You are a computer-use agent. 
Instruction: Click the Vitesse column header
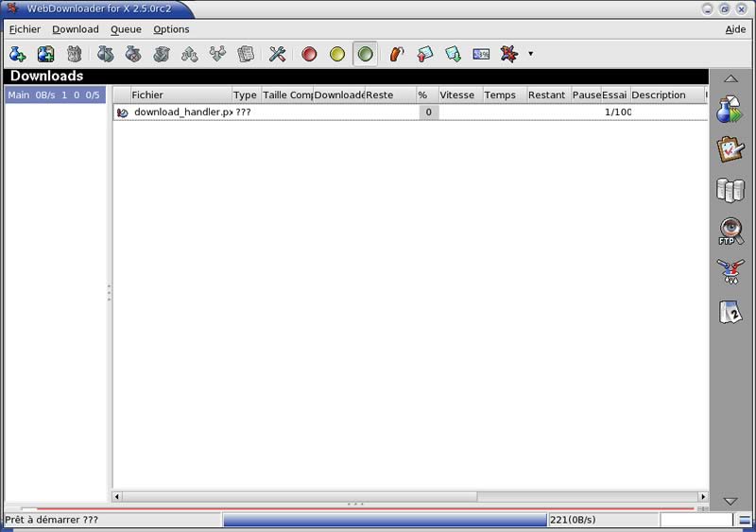pos(461,95)
